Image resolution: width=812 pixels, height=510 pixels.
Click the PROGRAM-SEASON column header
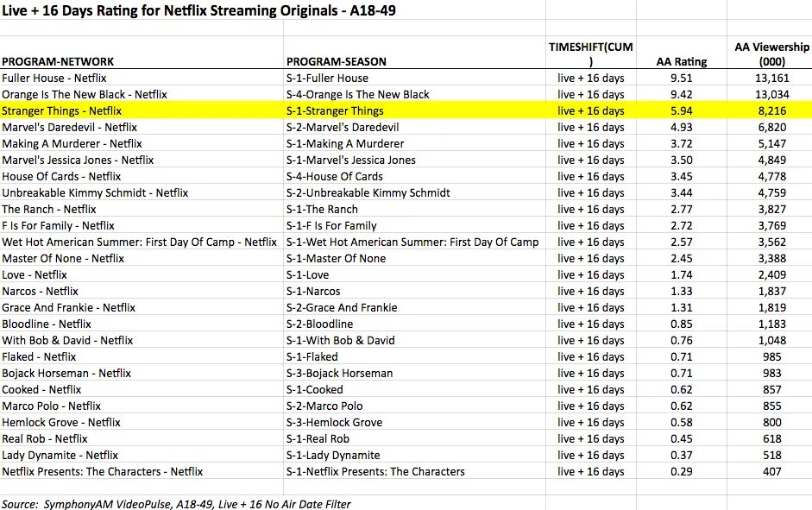pyautogui.click(x=337, y=61)
